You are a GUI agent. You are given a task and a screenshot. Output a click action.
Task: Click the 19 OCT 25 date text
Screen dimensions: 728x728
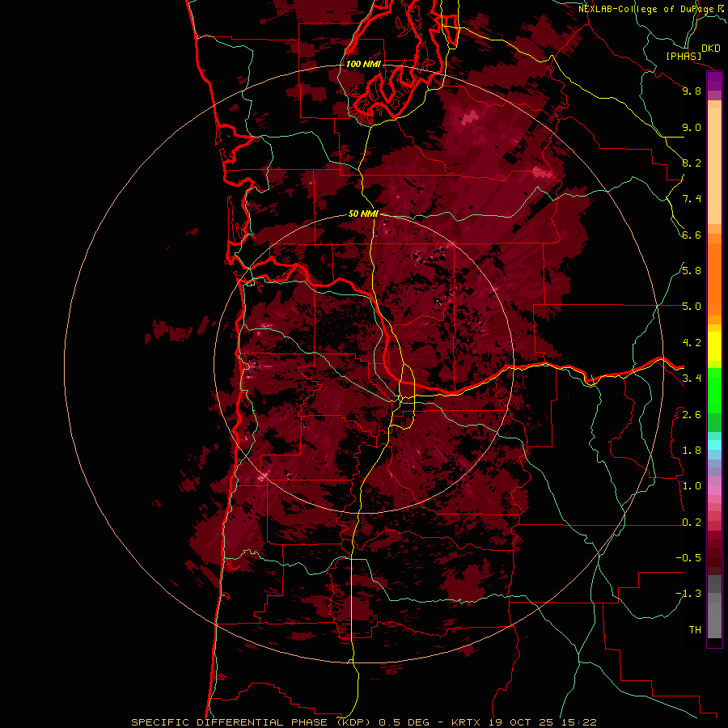coord(520,722)
